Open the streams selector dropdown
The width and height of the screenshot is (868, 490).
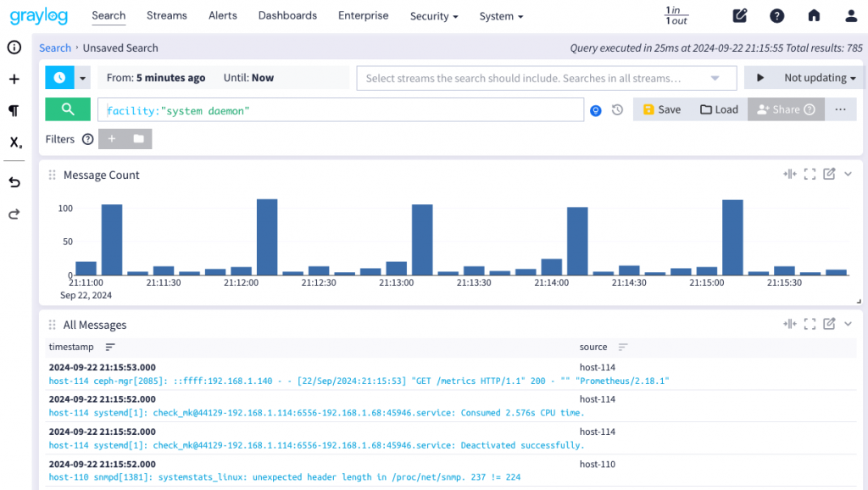click(x=547, y=78)
